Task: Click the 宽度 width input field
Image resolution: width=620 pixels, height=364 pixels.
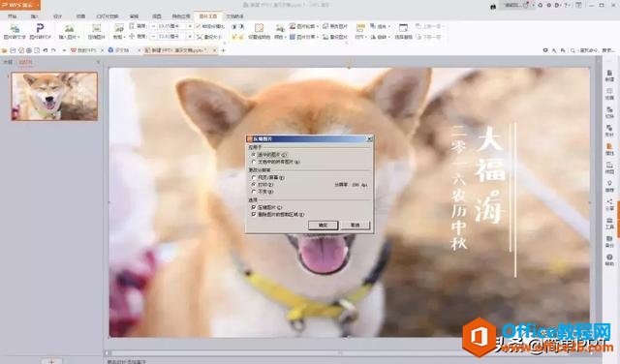Action: point(171,37)
